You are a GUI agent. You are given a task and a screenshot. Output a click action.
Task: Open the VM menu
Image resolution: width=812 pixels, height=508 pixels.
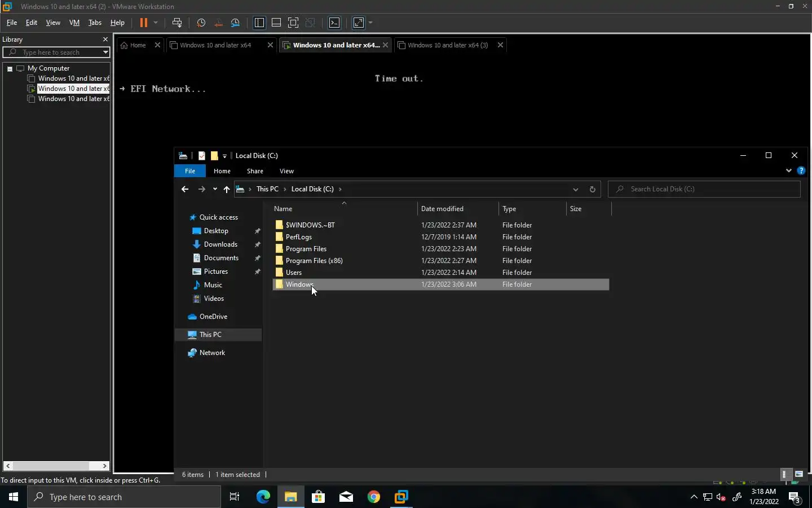pyautogui.click(x=74, y=23)
